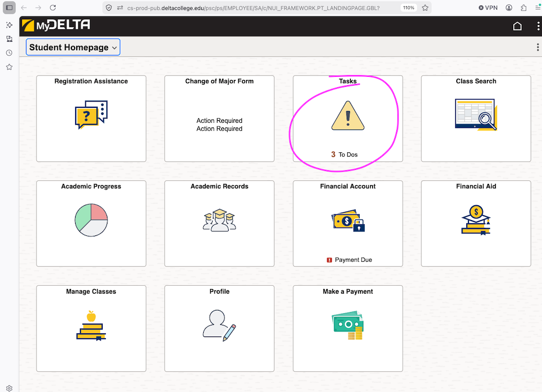This screenshot has width=542, height=392.
Task: Open bookmarks star icon in the sidebar
Action: 10,67
